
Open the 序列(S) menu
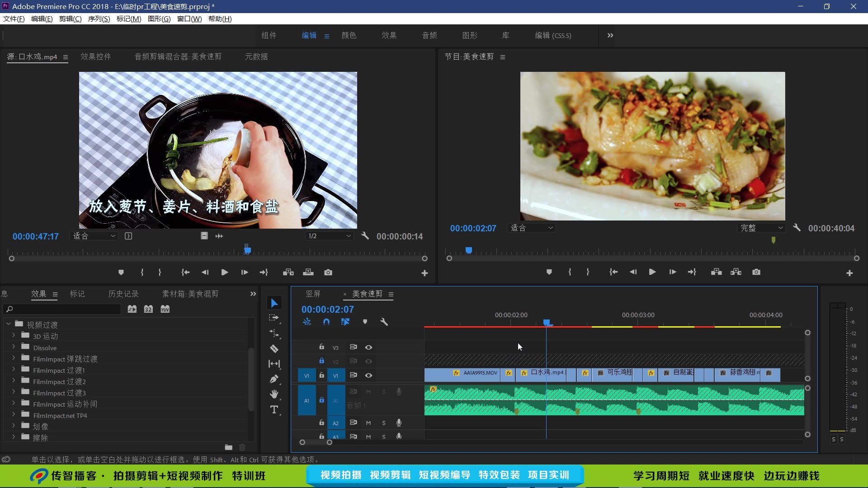pyautogui.click(x=99, y=19)
